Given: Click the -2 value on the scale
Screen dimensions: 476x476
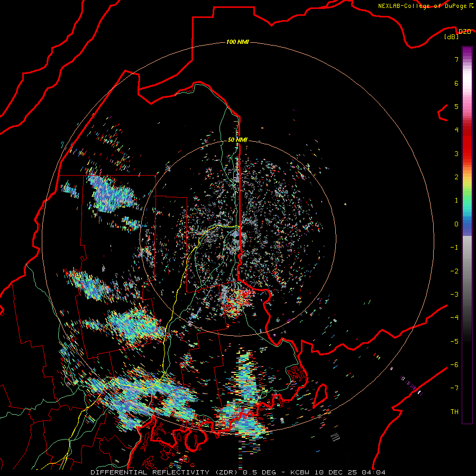Looking at the screenshot, I should coord(454,271).
